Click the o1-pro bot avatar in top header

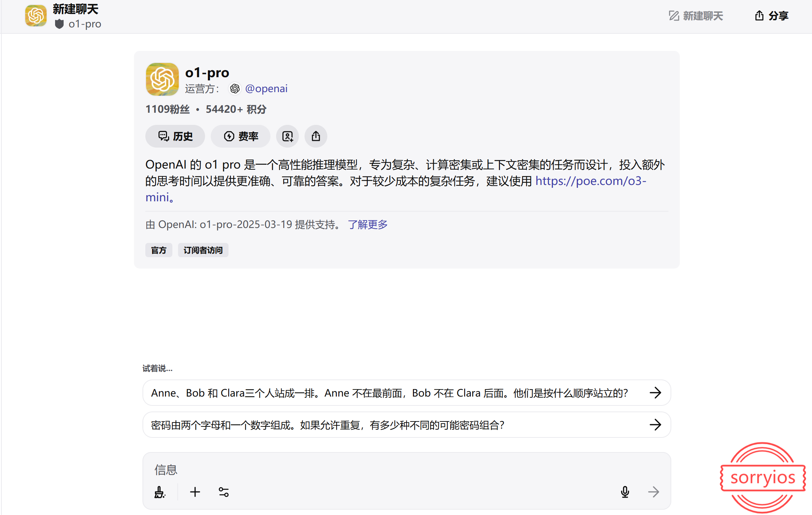click(x=36, y=16)
